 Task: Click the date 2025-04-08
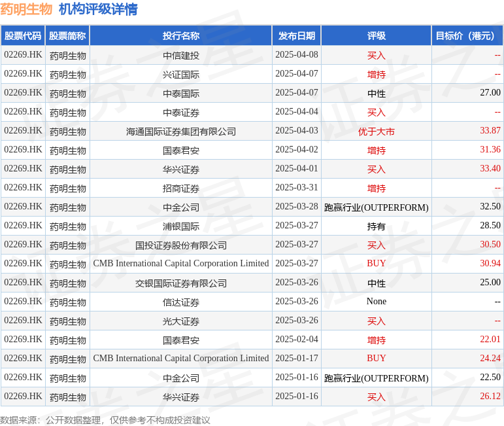click(297, 55)
